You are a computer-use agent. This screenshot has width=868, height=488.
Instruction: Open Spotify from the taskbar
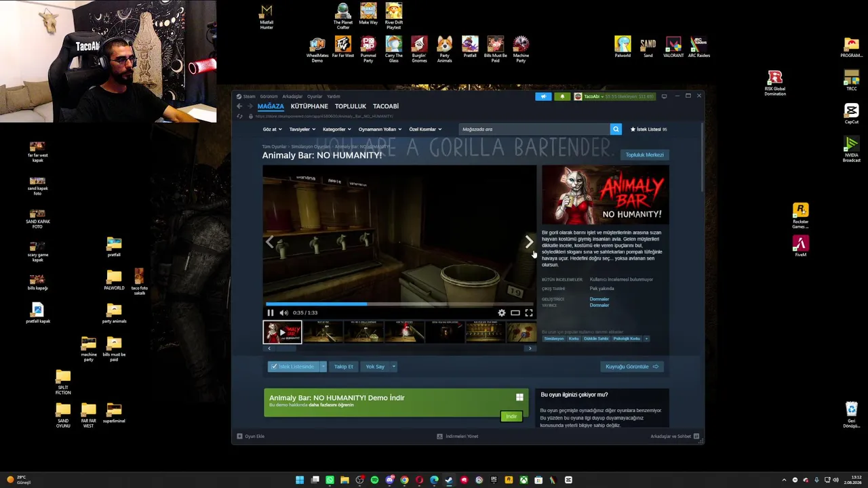(374, 480)
